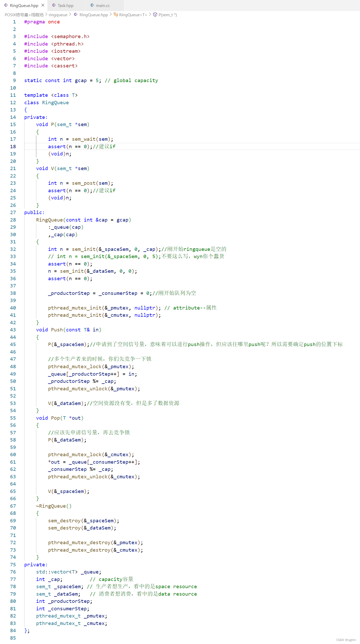The height and width of the screenshot is (644, 360).
Task: Select P(sem_t *) method breadcrumb
Action: pyautogui.click(x=168, y=15)
